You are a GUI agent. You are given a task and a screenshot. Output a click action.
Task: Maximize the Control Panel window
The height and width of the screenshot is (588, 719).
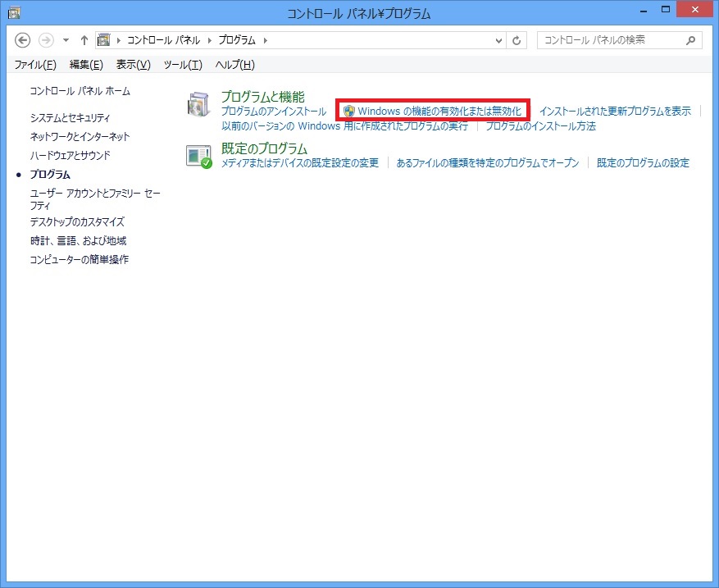(x=666, y=10)
